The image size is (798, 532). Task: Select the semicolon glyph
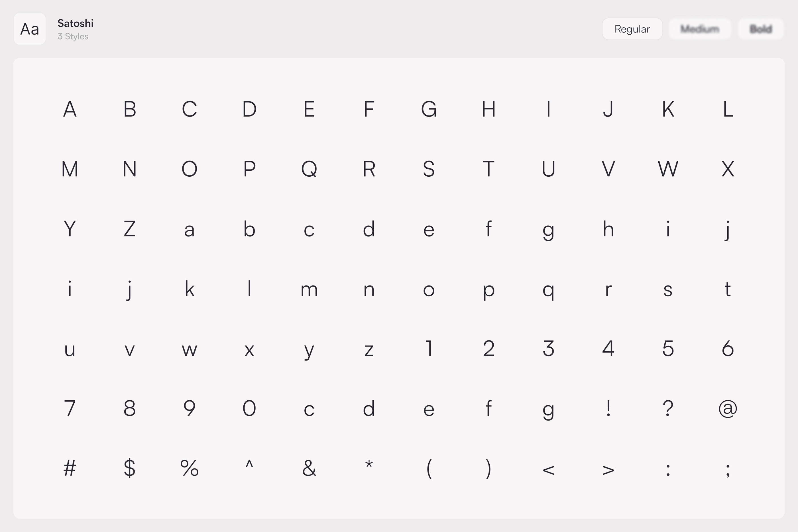pos(728,470)
